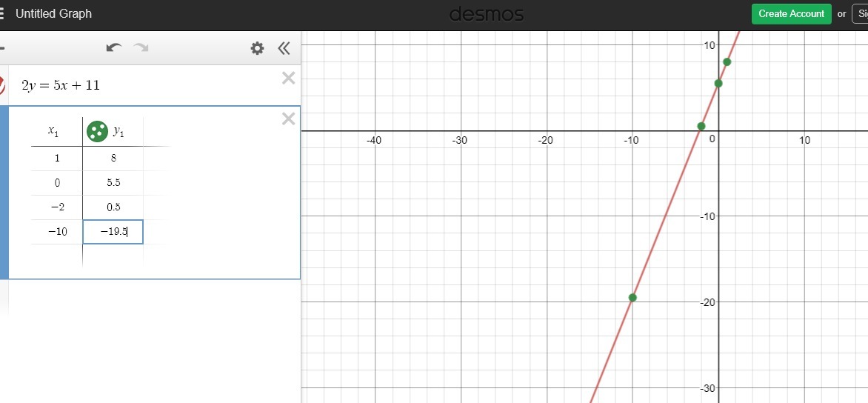Toggle the green y1 points icon
Screen dimensions: 868x403
click(x=98, y=131)
